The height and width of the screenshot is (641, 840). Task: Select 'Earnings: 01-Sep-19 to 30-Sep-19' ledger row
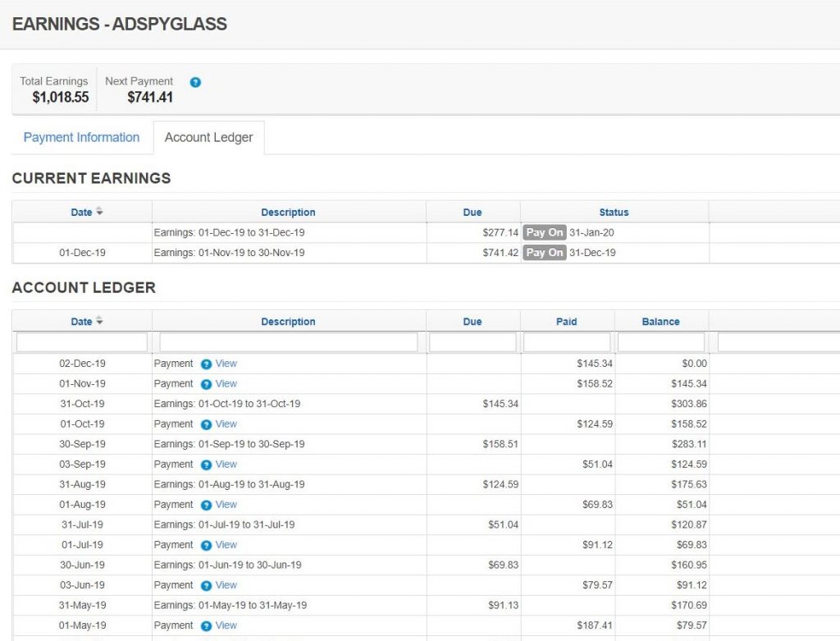pos(427,444)
